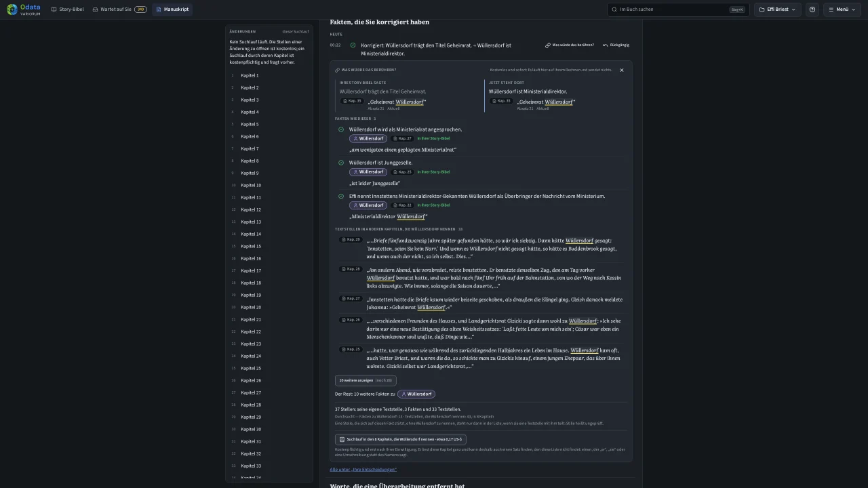Select Kapitel 1 in chapter list
868x488 pixels.
pyautogui.click(x=269, y=75)
